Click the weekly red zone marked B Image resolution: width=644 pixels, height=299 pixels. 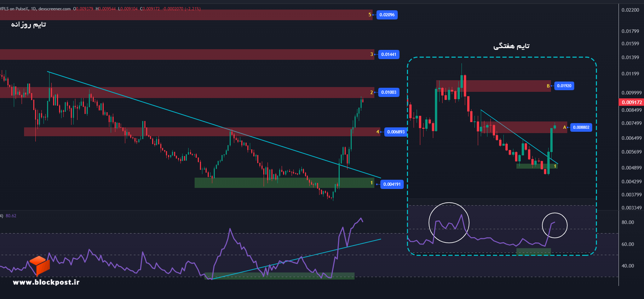pos(493,86)
